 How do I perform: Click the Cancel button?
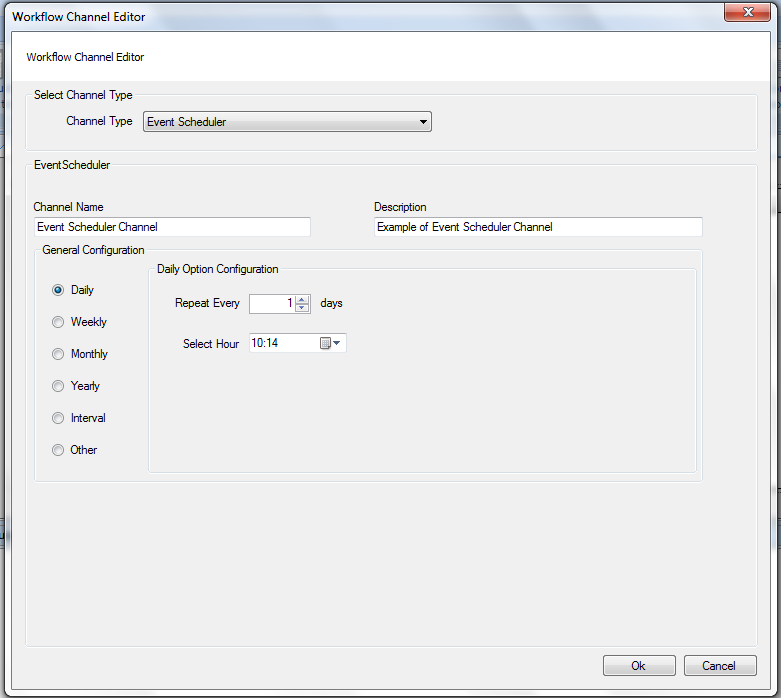click(x=720, y=666)
